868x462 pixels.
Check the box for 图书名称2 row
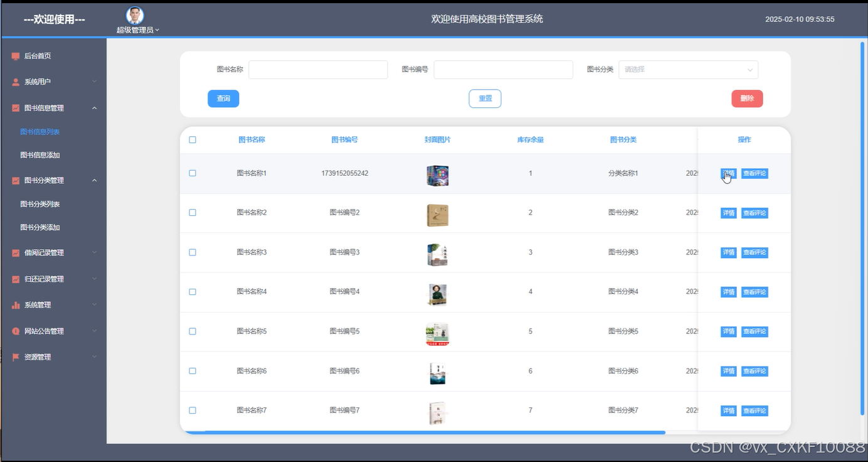coord(193,213)
